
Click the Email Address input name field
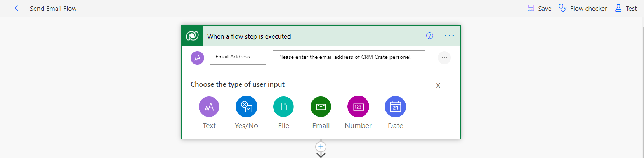238,57
